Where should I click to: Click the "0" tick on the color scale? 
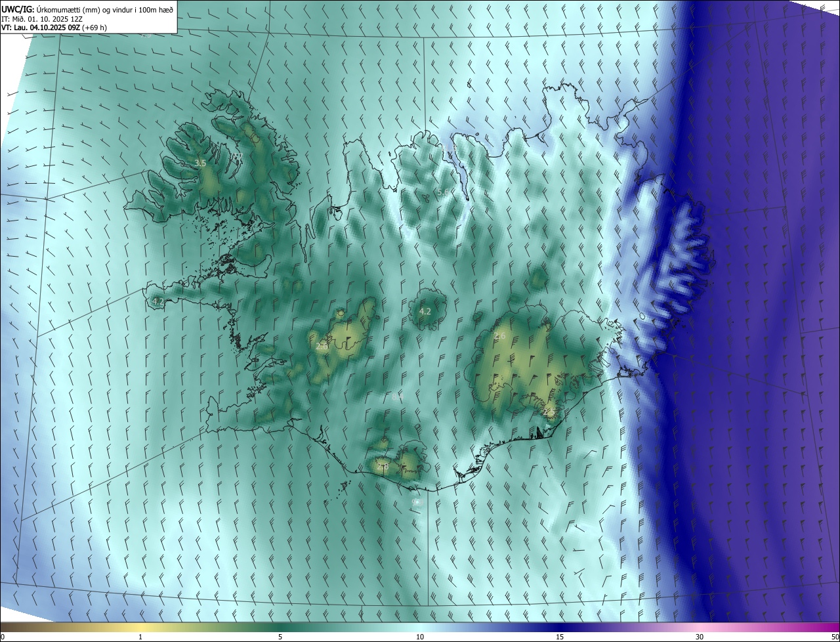point(3,637)
